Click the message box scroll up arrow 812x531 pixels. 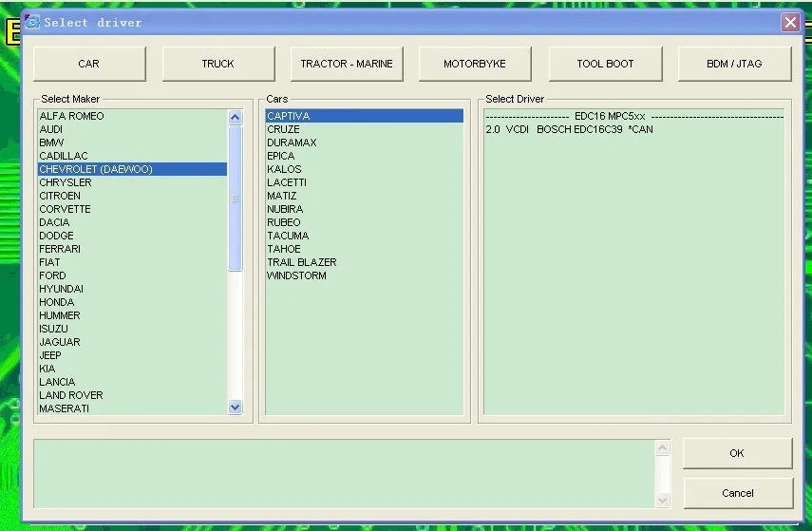click(663, 448)
